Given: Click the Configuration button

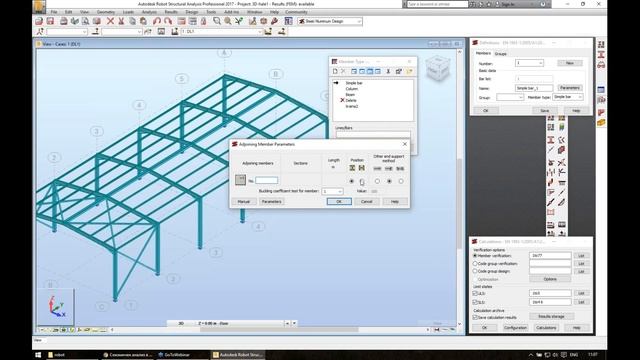Looking at the screenshot, I should 515,328.
